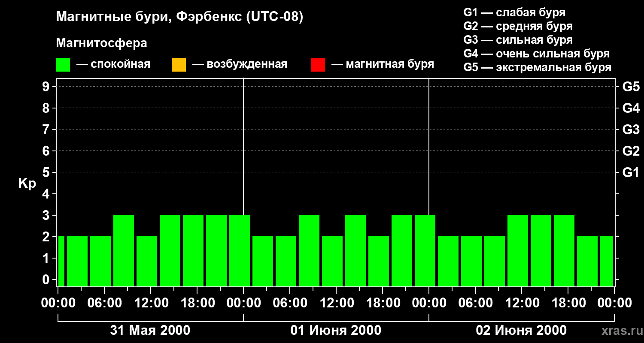
Task: Click 'G5 — экстремальная буря' legend line
Action: pyautogui.click(x=537, y=67)
